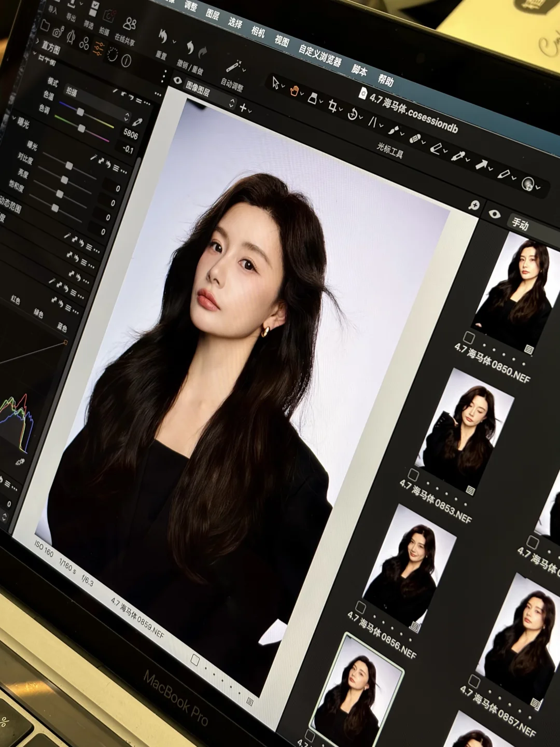Open the 重置 reset dropdown arrow

174,41
